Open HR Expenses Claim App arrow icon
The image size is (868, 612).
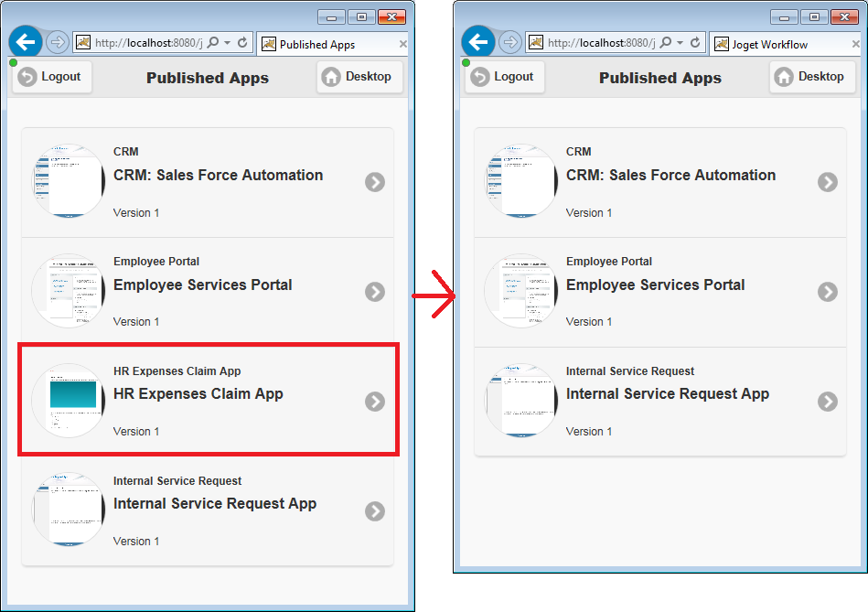coord(375,402)
